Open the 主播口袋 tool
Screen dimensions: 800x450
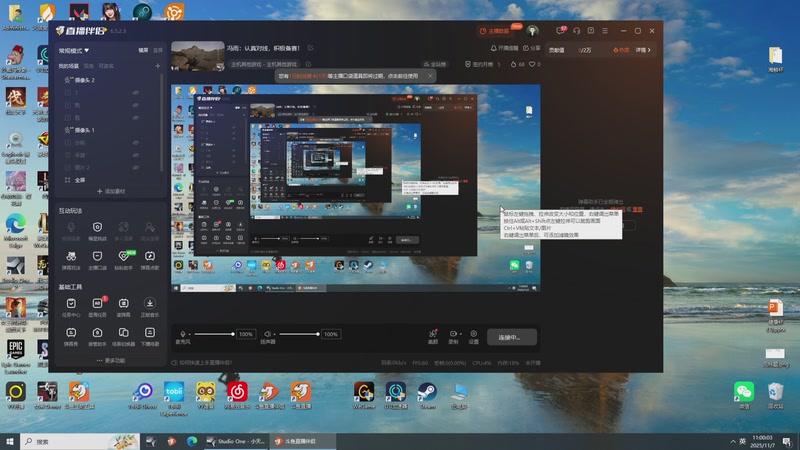coord(97,259)
